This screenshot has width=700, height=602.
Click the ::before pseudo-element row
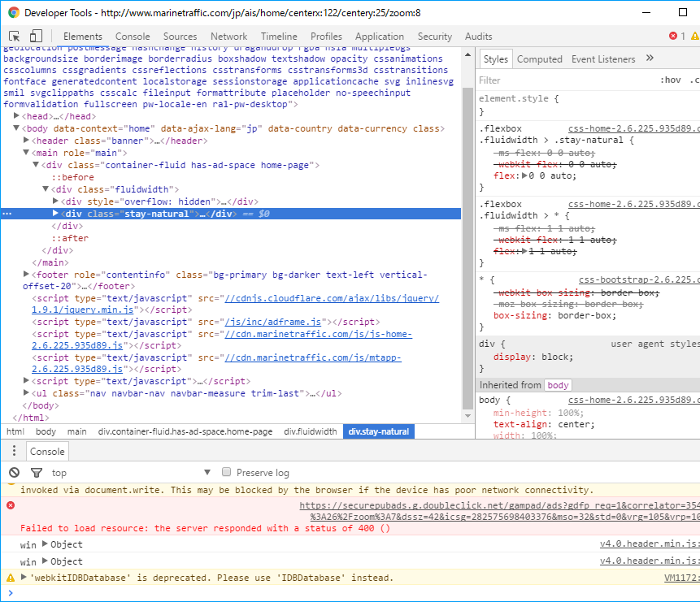(72, 177)
